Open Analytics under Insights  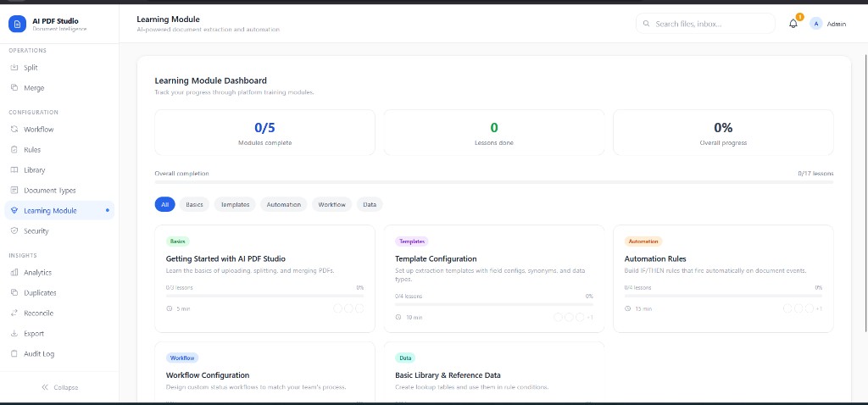[60, 272]
